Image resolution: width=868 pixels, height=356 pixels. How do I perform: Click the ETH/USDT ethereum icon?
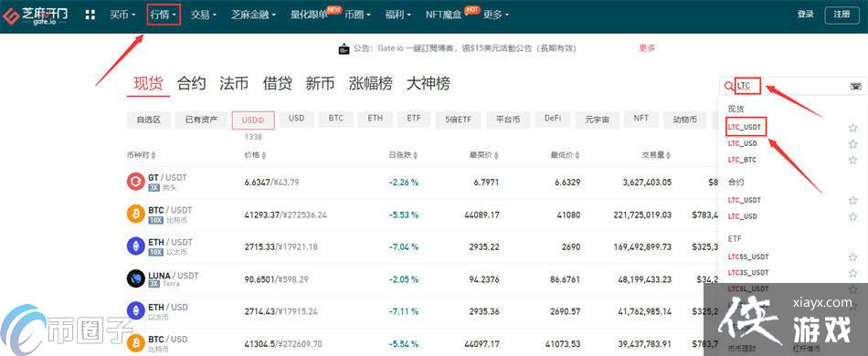tap(135, 246)
